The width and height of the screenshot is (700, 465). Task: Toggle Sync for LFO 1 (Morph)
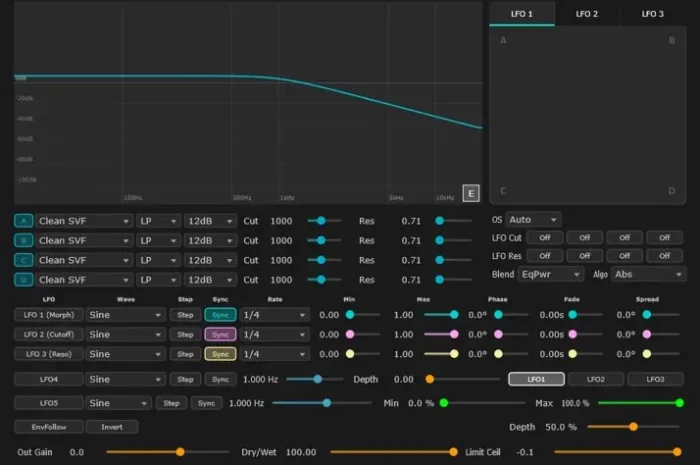click(x=221, y=315)
